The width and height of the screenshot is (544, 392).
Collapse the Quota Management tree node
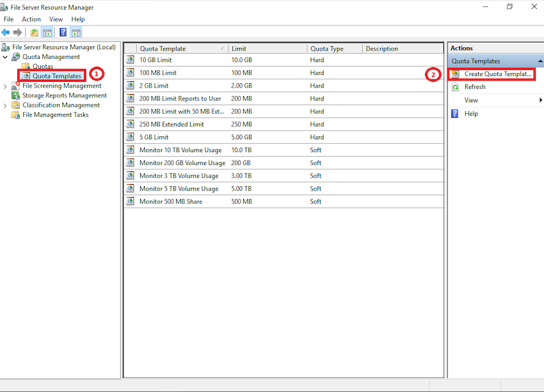click(5, 56)
